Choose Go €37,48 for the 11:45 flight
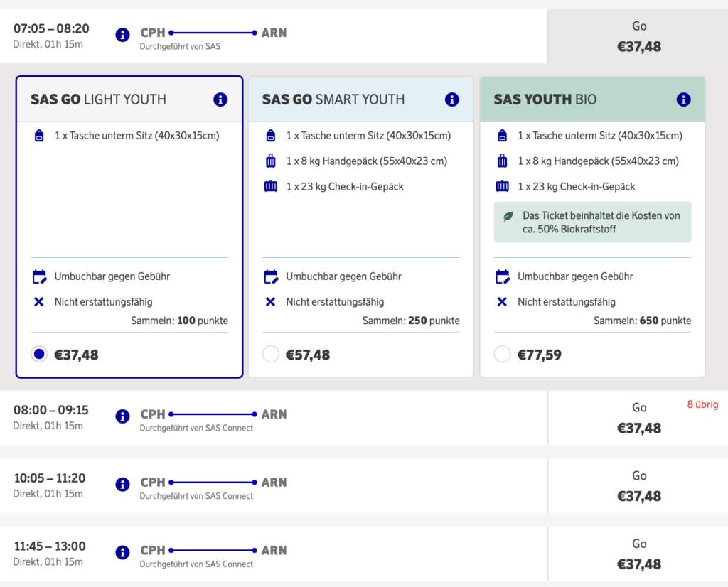 click(638, 554)
